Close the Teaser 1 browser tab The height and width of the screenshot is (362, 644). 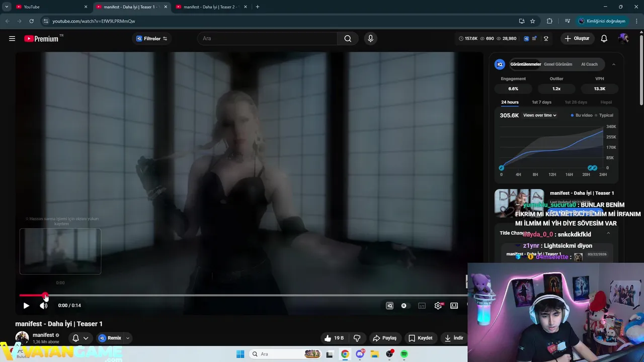click(x=166, y=7)
